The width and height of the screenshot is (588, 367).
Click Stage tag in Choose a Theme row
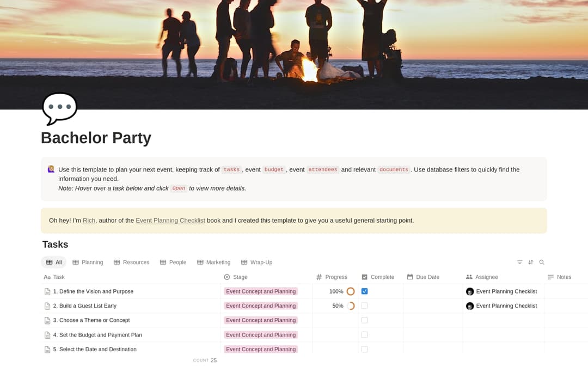[x=261, y=320]
